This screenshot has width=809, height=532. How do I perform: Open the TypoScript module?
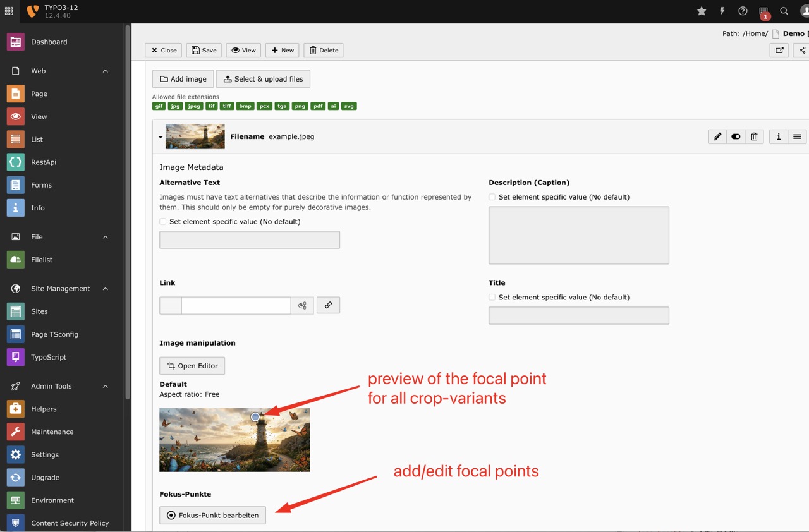tap(47, 357)
